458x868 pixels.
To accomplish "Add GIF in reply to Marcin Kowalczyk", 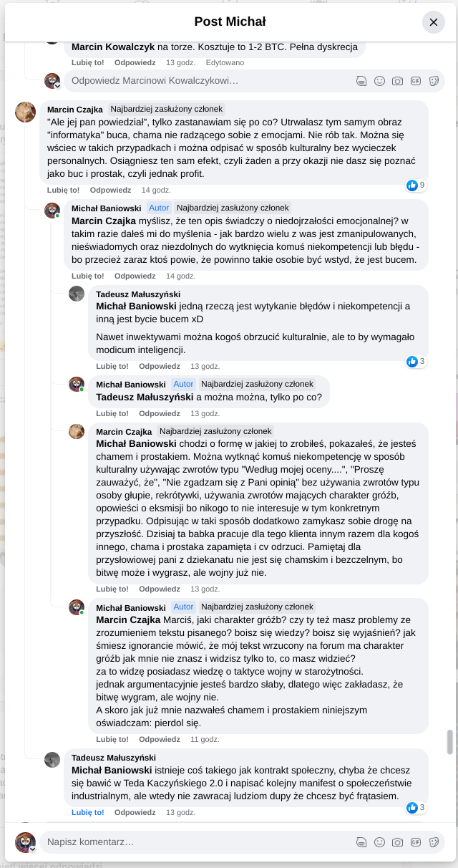I will [415, 81].
